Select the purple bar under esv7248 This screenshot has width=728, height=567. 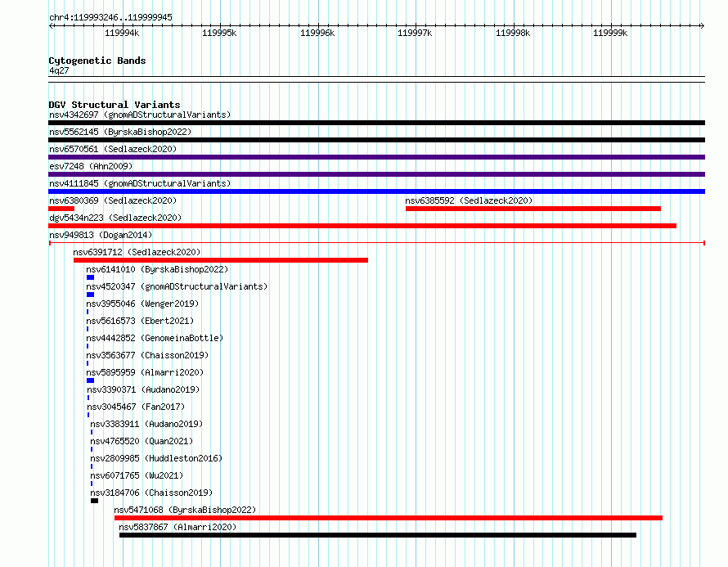pos(376,174)
